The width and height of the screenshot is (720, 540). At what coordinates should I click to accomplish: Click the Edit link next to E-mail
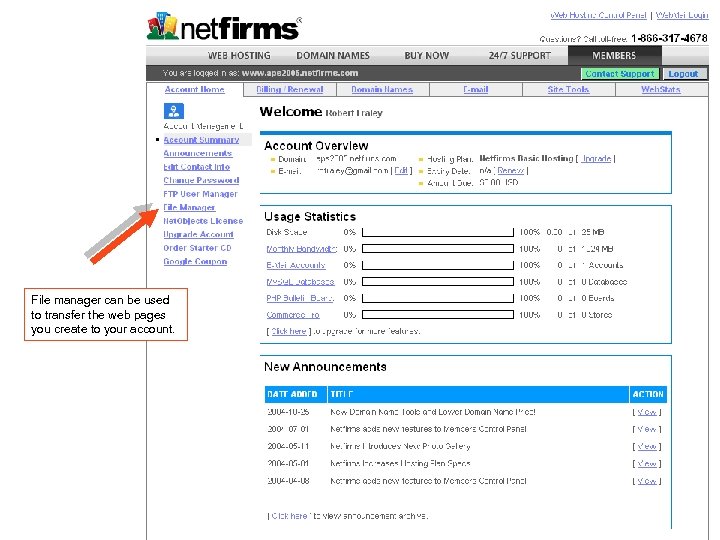coord(401,170)
